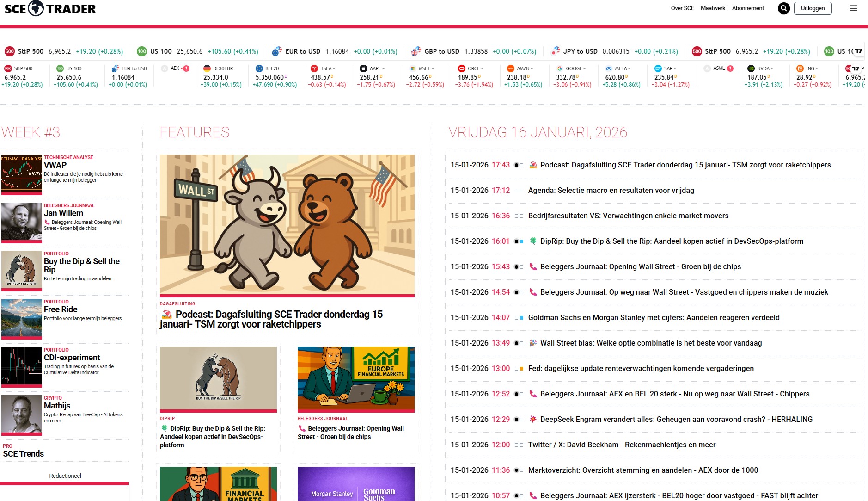Click the icon beside Wall Street bias headline
The image size is (868, 501).
tap(533, 343)
